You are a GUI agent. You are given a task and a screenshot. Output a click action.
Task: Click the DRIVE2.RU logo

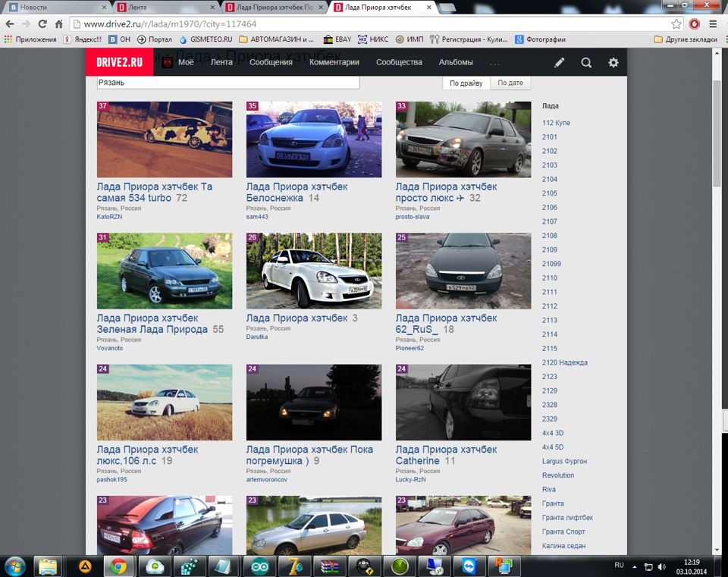click(119, 62)
